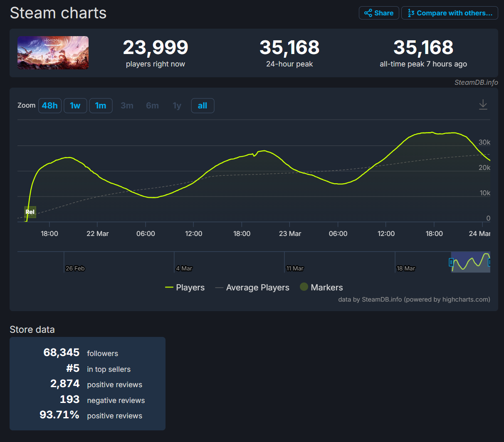Toggle Markers series in legend

321,287
